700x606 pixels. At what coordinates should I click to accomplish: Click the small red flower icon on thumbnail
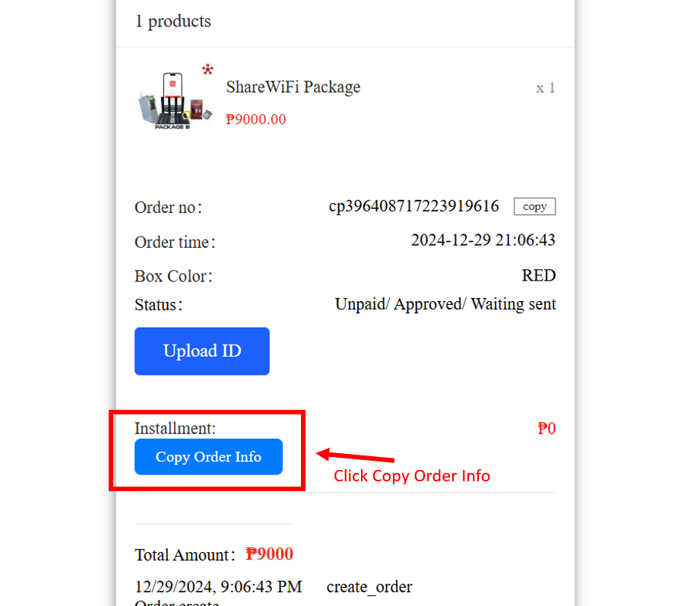pos(207,69)
